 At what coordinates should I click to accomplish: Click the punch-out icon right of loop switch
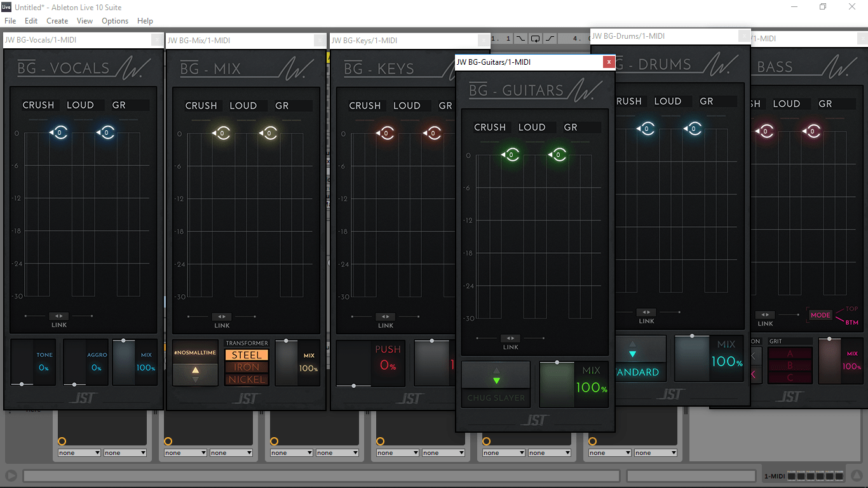pyautogui.click(x=550, y=39)
